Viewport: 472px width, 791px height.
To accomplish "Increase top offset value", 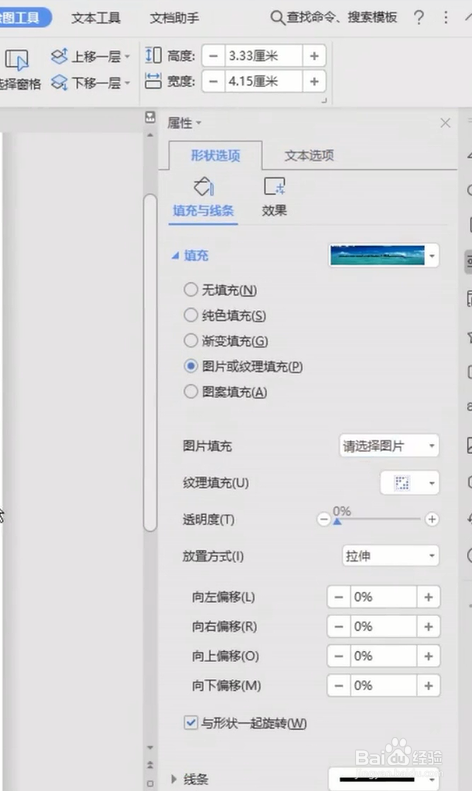I will pyautogui.click(x=429, y=656).
